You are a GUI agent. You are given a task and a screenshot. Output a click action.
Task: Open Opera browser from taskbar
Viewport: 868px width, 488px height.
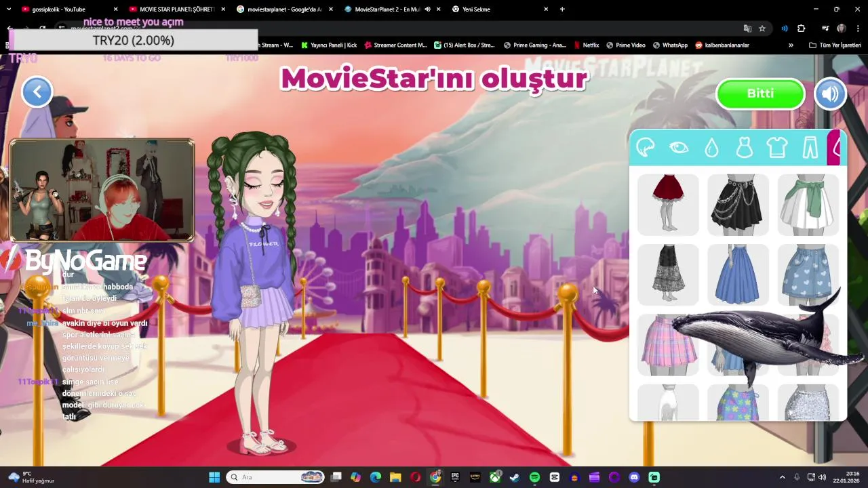click(x=415, y=477)
